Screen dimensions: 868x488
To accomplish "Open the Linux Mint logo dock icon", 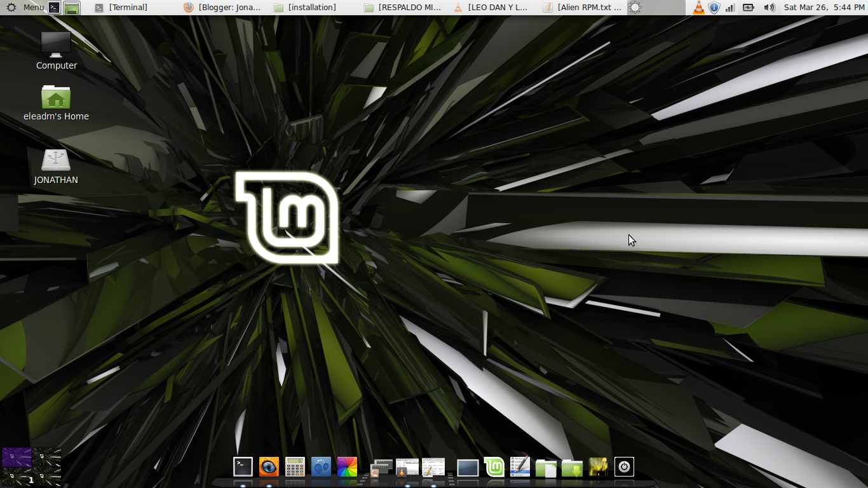I will click(494, 467).
